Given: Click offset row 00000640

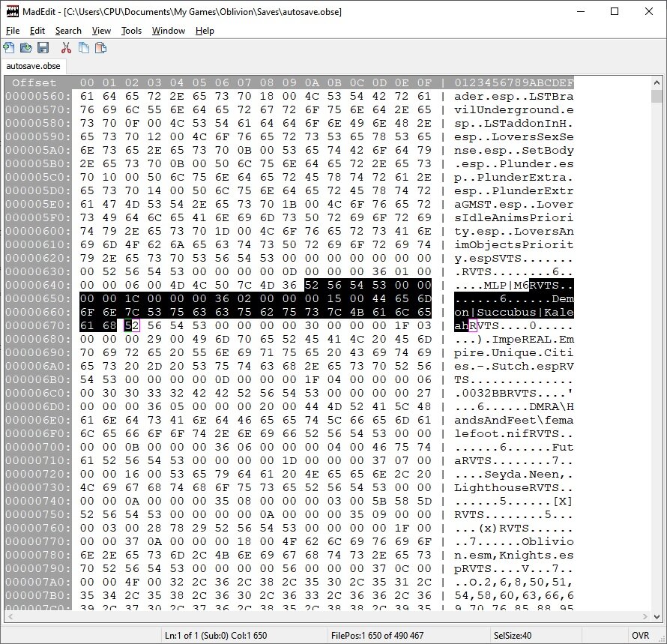Looking at the screenshot, I should (38, 285).
